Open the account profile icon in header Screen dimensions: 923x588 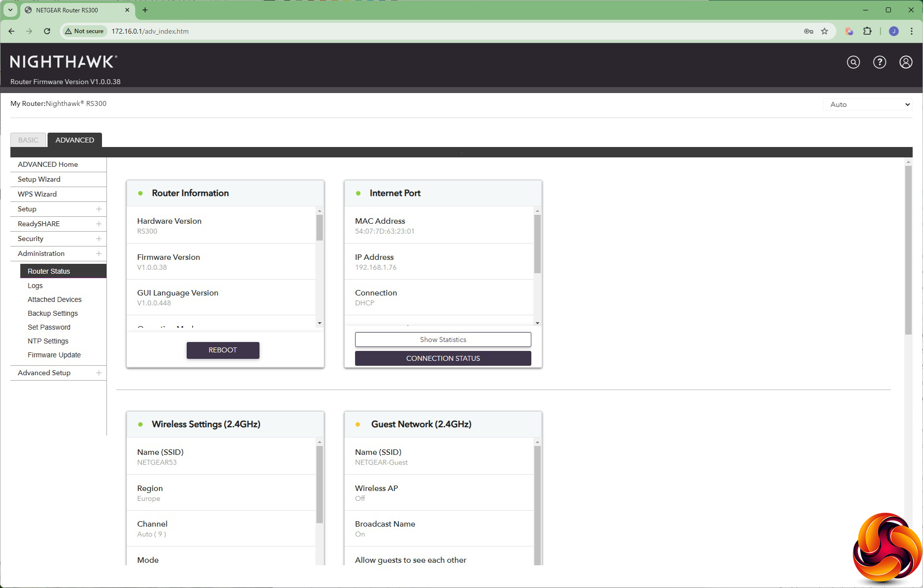point(906,62)
